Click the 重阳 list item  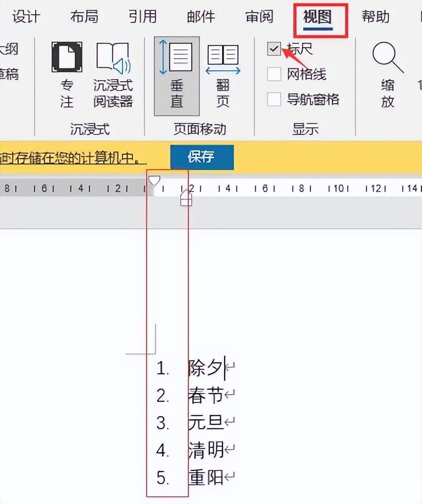click(206, 477)
